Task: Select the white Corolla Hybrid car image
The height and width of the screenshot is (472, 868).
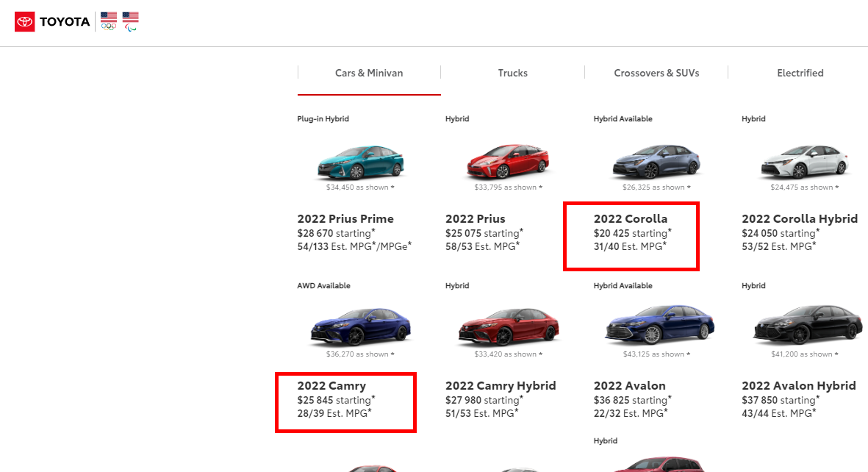Action: coord(804,161)
